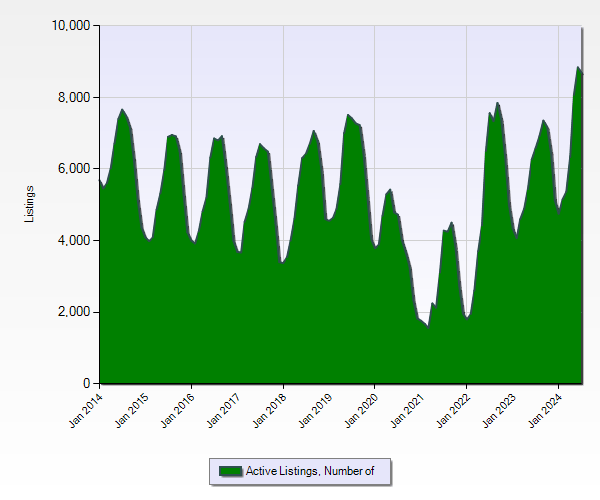Image resolution: width=600 pixels, height=500 pixels.
Task: Select the Jan 2019 date label
Action: click(x=315, y=410)
